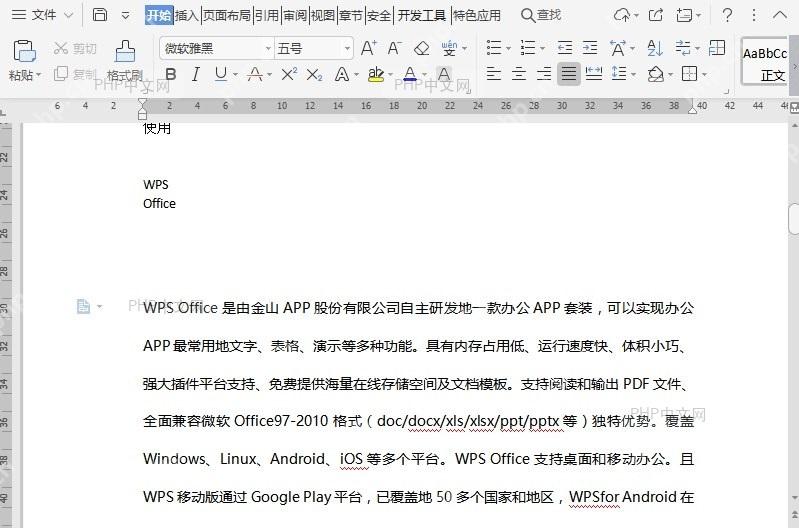
Task: Select the 正文 style
Action: tap(764, 61)
